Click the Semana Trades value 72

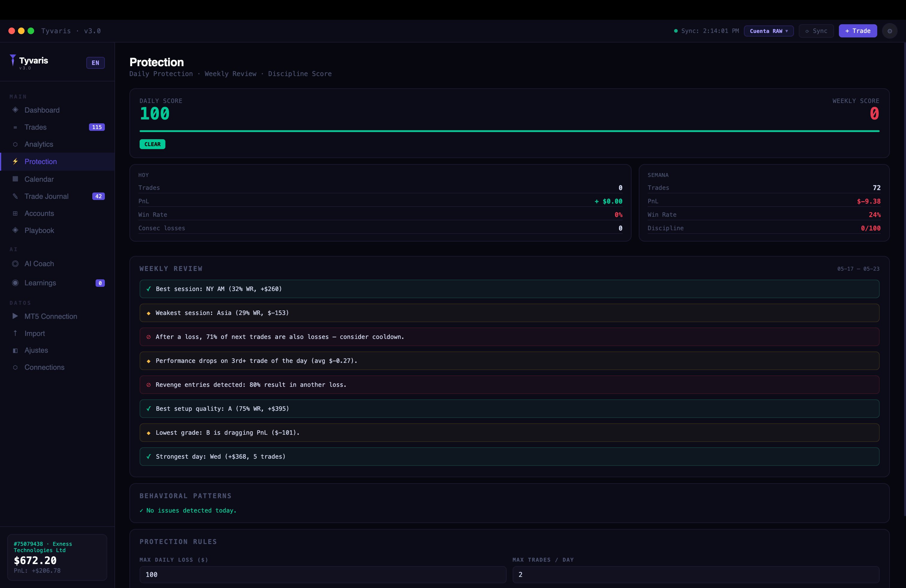(x=877, y=188)
